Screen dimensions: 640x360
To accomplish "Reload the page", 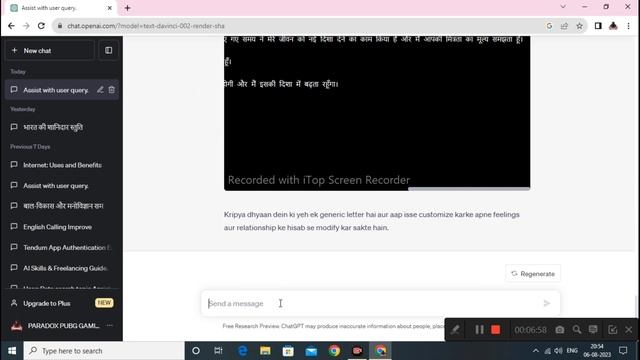I will (x=41, y=26).
